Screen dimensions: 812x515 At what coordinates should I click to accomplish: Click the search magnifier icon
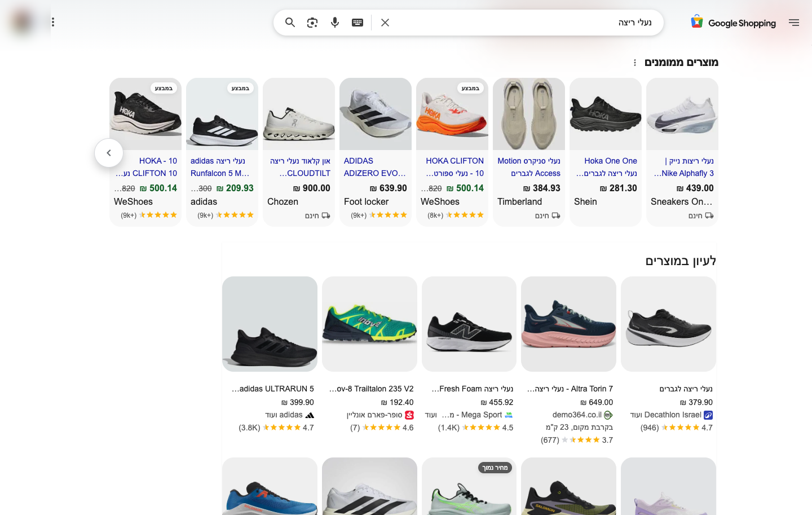coord(290,23)
